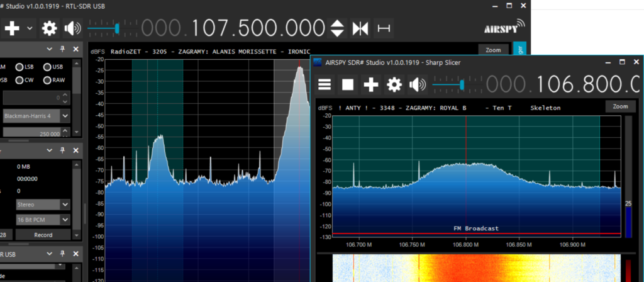Viewport: 644px width, 282px height.
Task: Click the 0 MB file size text
Action: [23, 166]
